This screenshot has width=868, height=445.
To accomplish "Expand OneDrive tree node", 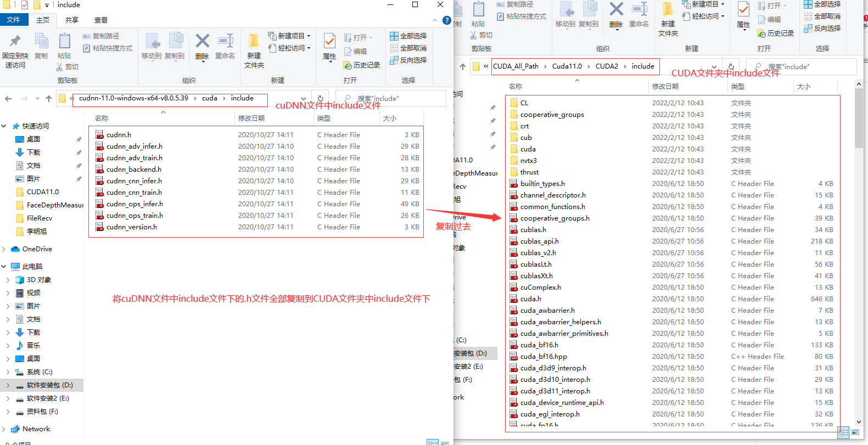I will (4, 249).
